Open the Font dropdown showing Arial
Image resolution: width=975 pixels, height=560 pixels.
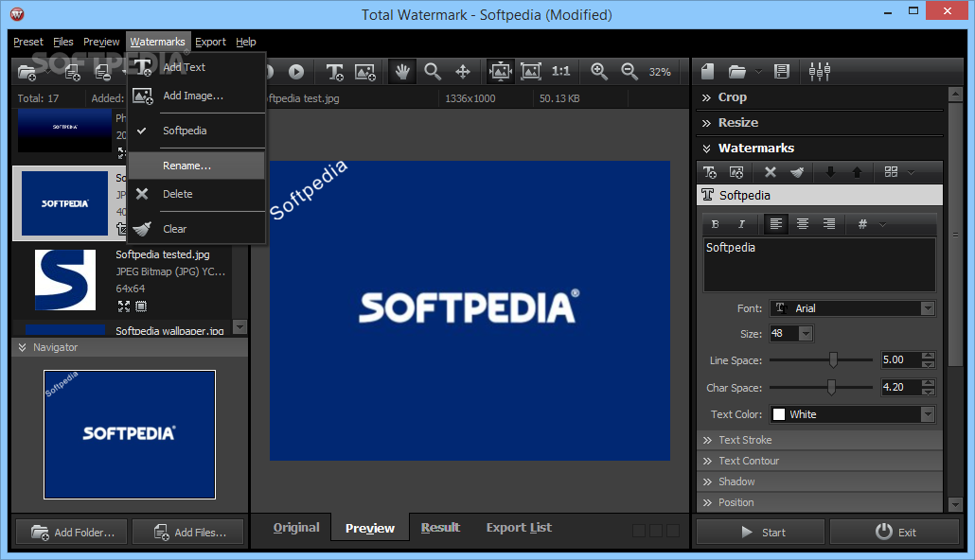pos(852,308)
